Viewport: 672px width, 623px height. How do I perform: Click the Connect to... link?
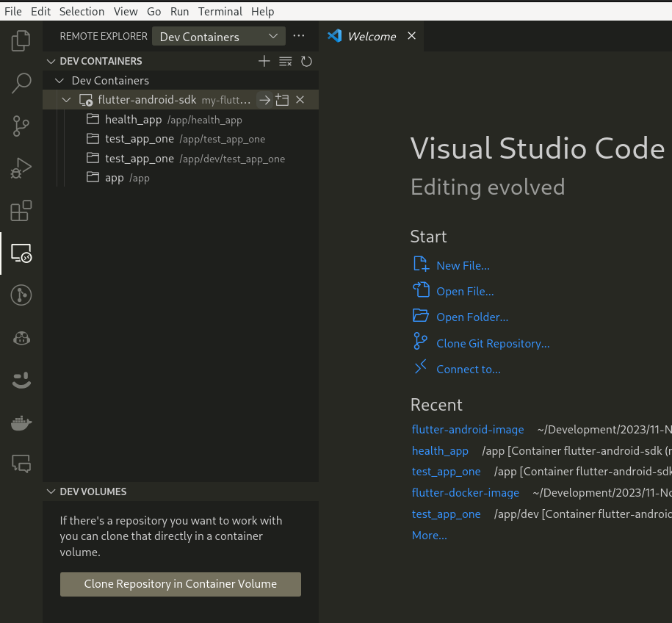coord(469,370)
